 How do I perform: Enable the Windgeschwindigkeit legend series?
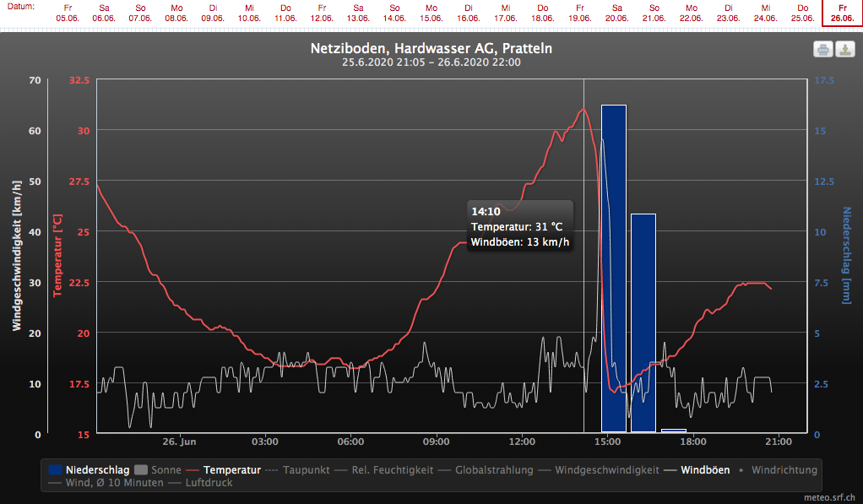[x=598, y=470]
